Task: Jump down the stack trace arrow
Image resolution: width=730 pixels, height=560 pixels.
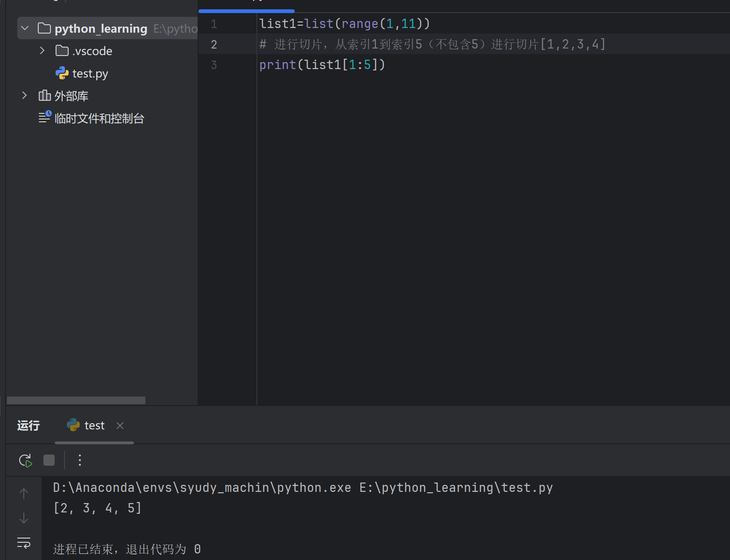Action: click(24, 518)
